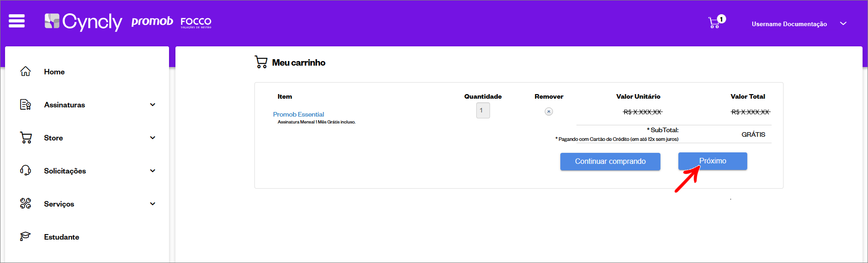The width and height of the screenshot is (868, 263).
Task: Expand the Solicitações chevron
Action: (x=152, y=171)
